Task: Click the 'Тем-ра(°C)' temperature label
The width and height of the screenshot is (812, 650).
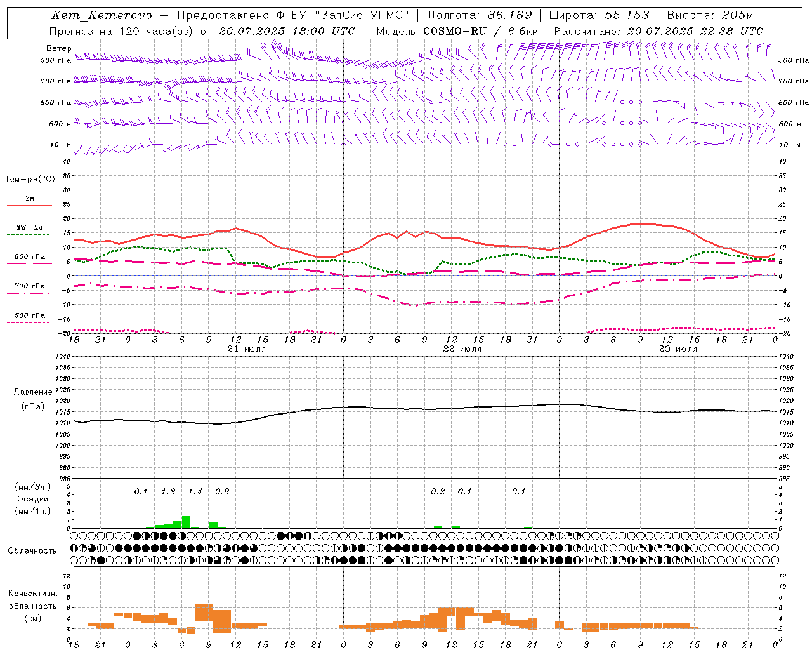Action: pyautogui.click(x=30, y=180)
